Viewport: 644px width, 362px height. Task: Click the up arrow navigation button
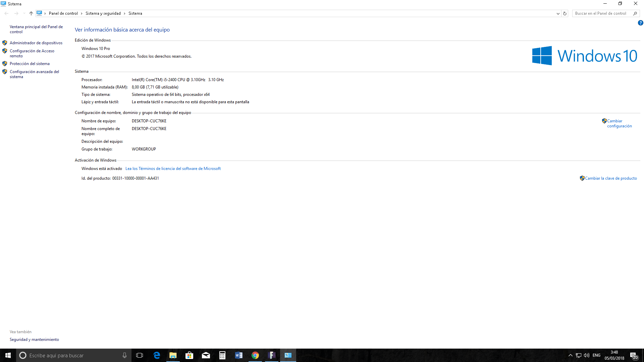tap(31, 13)
